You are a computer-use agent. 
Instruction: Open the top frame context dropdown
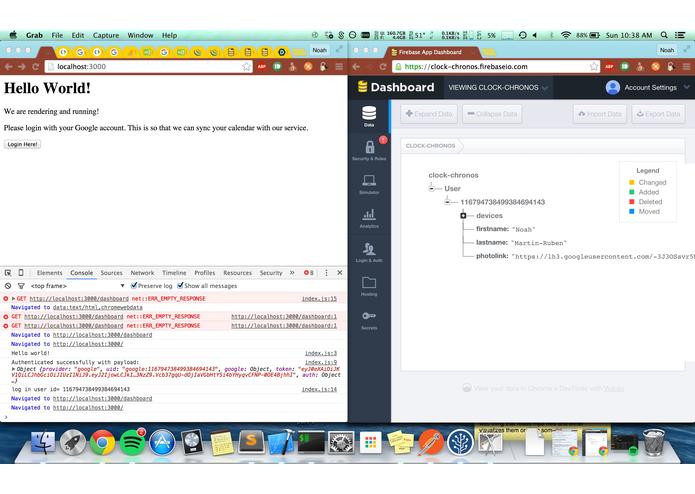point(78,286)
